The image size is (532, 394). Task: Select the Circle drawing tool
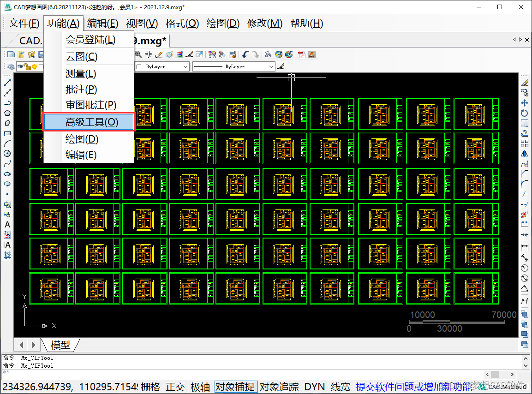[7, 153]
